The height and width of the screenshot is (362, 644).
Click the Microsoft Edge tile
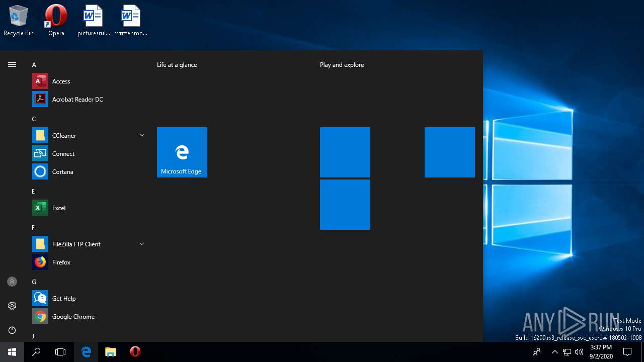tap(182, 152)
